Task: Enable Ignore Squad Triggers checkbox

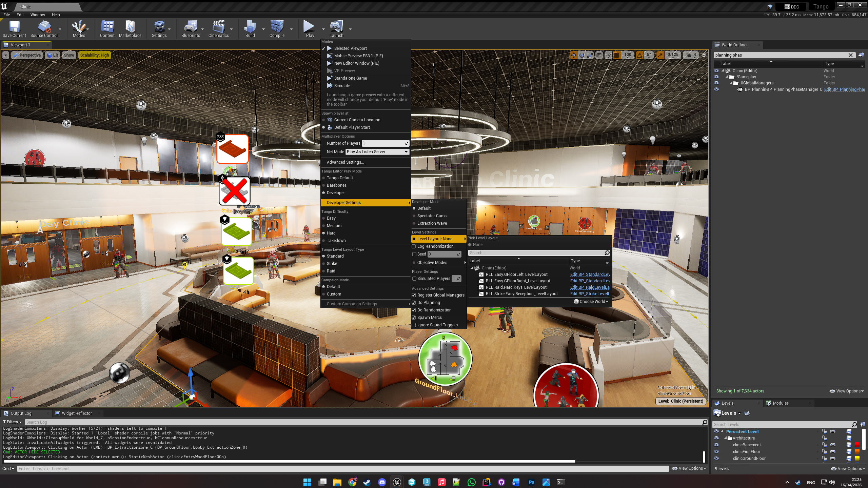Action: coord(414,325)
